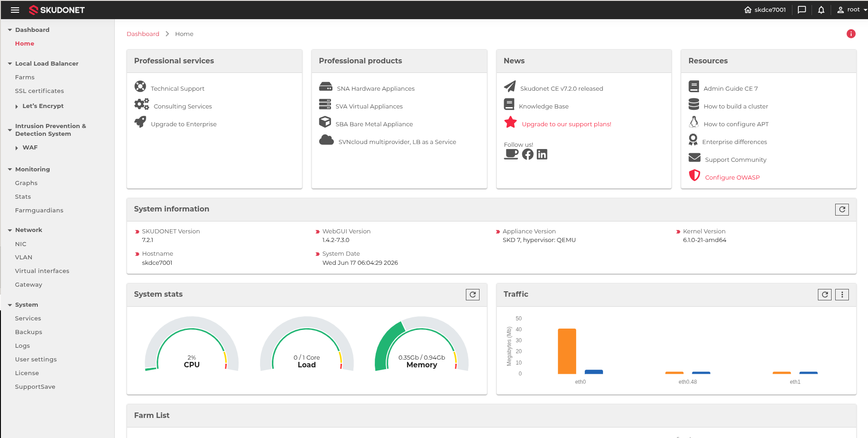This screenshot has width=868, height=438.
Task: Click the SBA Bare Metal cube icon
Action: pyautogui.click(x=325, y=122)
